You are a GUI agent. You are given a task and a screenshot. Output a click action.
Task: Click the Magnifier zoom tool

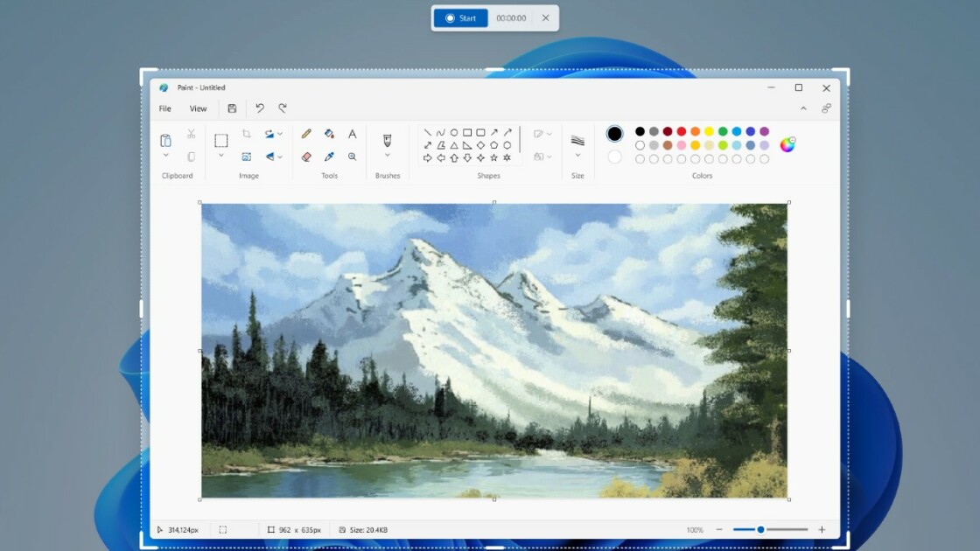pos(352,157)
